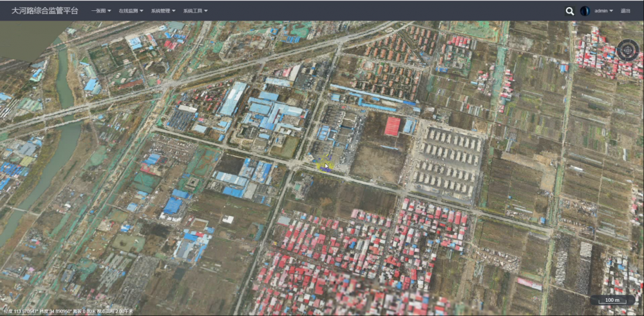Image resolution: width=644 pixels, height=316 pixels.
Task: Click the large red-roofed building on map
Action: [x=392, y=126]
